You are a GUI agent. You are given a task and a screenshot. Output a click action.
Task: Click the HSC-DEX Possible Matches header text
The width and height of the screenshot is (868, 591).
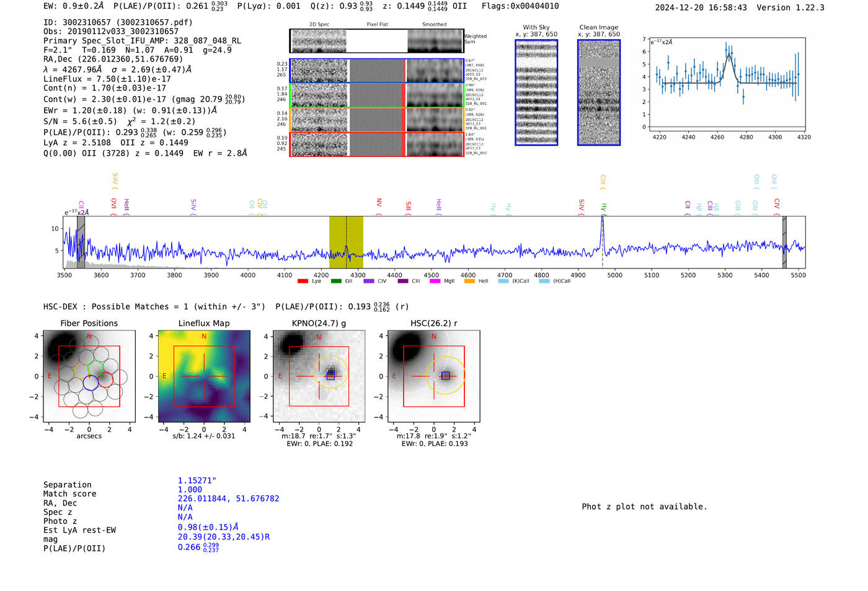(x=154, y=306)
